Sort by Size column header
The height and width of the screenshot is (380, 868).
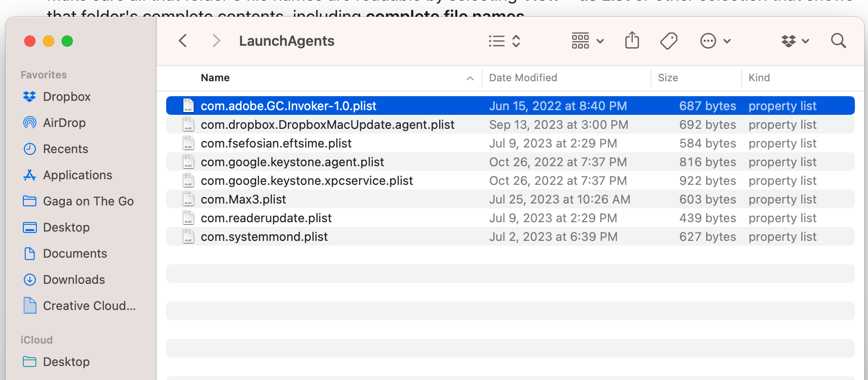tap(667, 78)
